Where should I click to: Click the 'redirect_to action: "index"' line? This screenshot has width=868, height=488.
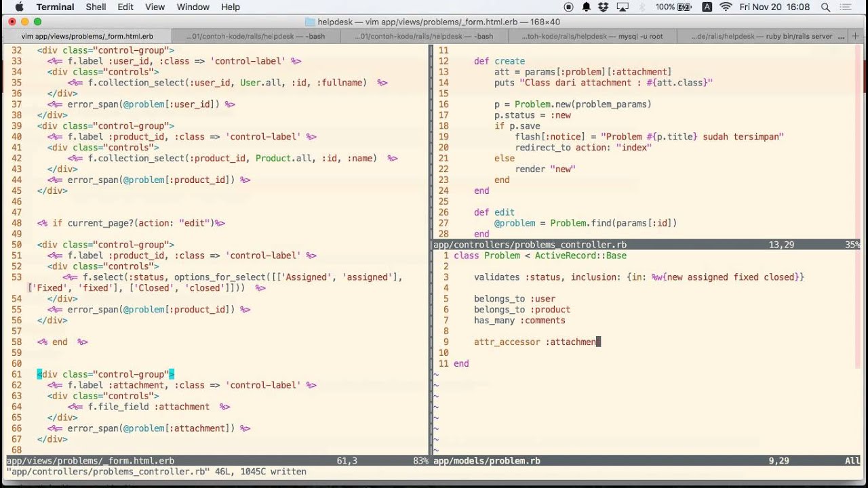[583, 147]
